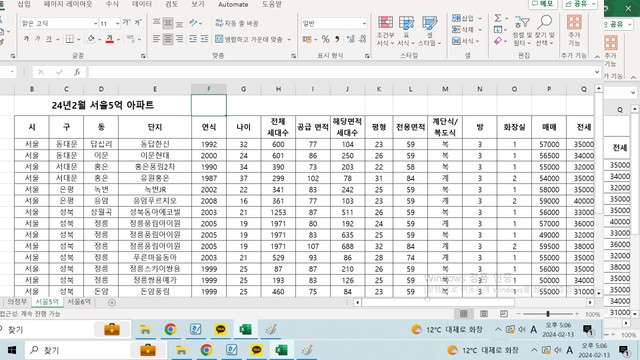Toggle middle vertical alignment
This screenshot has width=640, height=360.
[168, 23]
